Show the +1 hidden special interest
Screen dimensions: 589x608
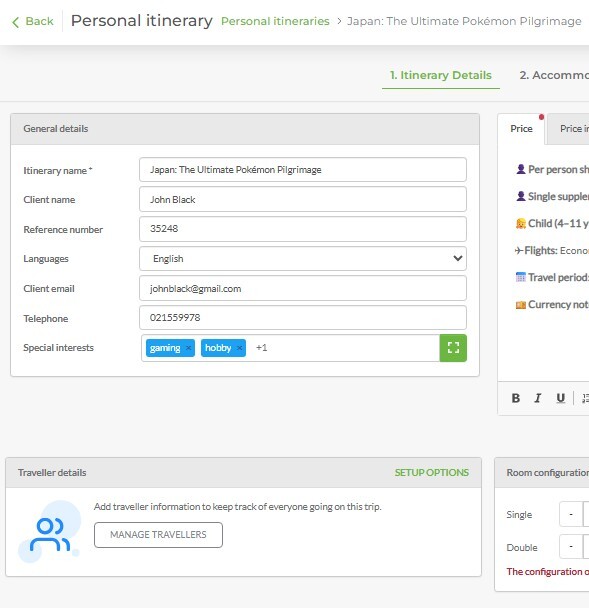pyautogui.click(x=261, y=348)
